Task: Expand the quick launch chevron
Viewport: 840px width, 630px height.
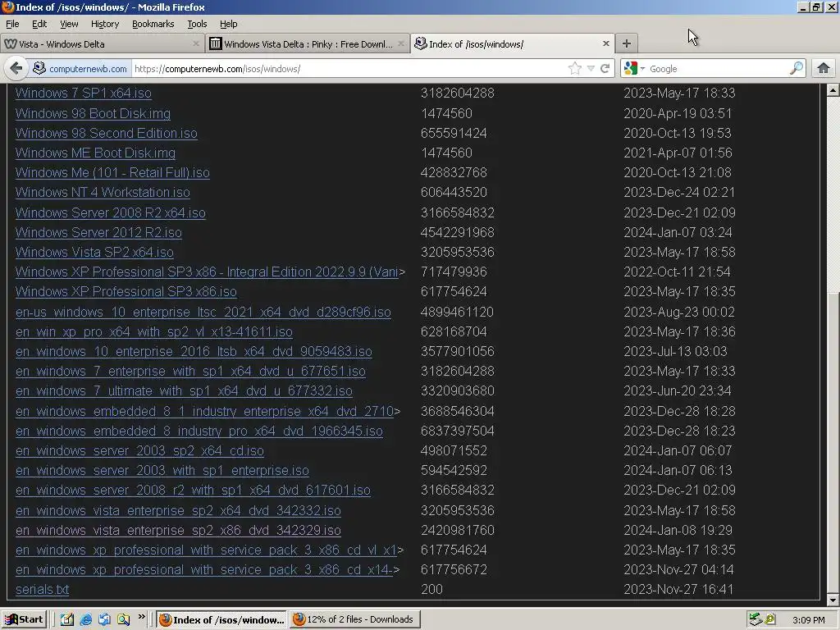Action: [141, 617]
